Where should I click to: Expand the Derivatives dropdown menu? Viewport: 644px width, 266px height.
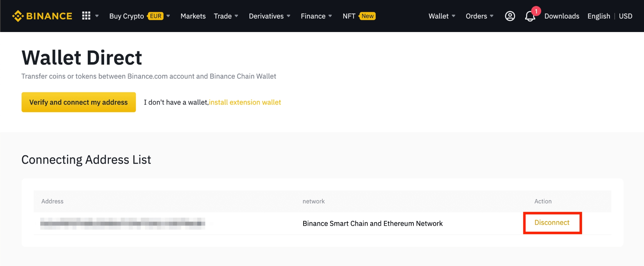coord(269,16)
